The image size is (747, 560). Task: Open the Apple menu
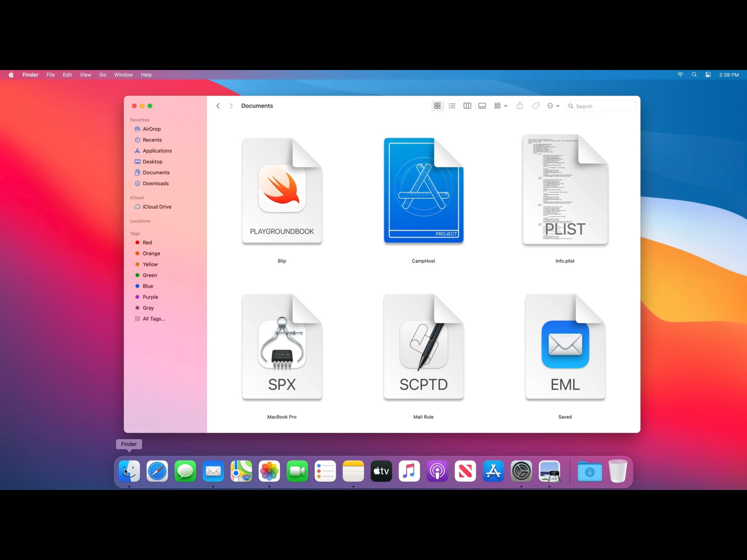coord(11,75)
